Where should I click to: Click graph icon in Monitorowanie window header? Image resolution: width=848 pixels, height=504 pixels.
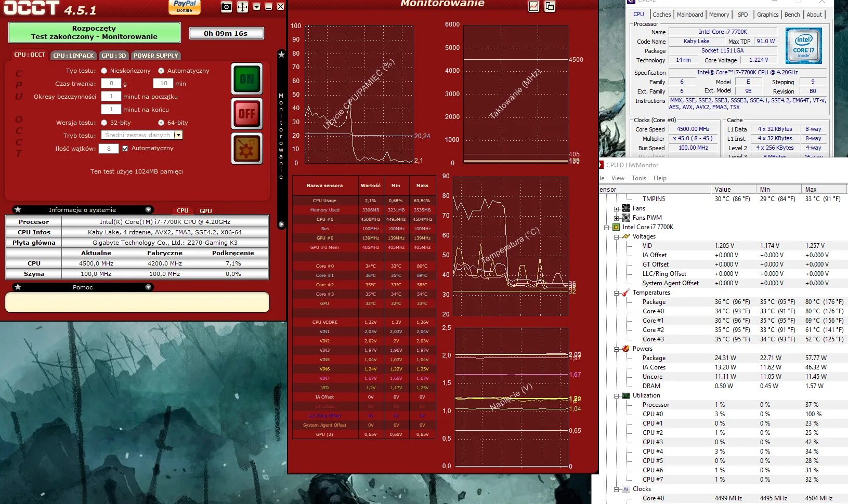point(533,6)
